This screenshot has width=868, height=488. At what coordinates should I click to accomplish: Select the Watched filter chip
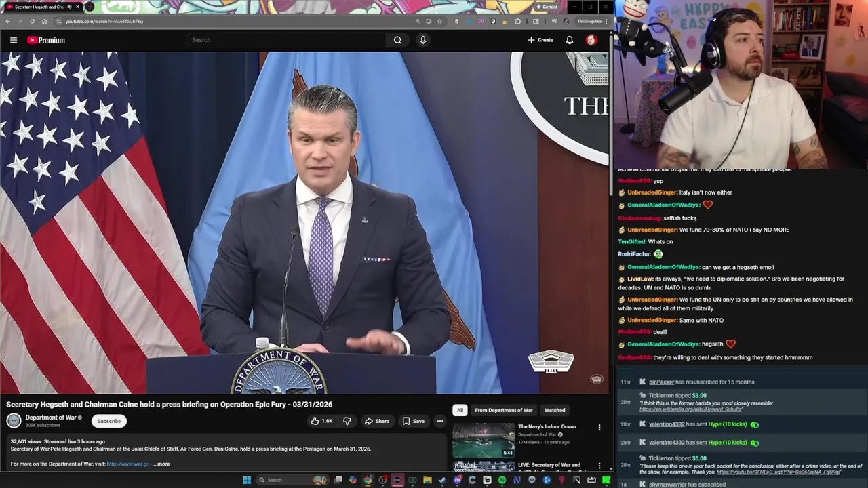point(555,410)
